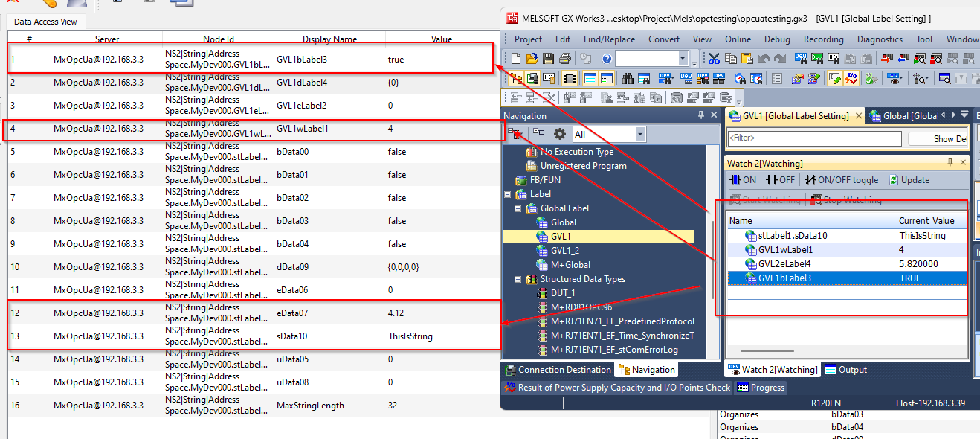Click the Read from PLC icon
This screenshot has height=439, width=980.
point(903,58)
